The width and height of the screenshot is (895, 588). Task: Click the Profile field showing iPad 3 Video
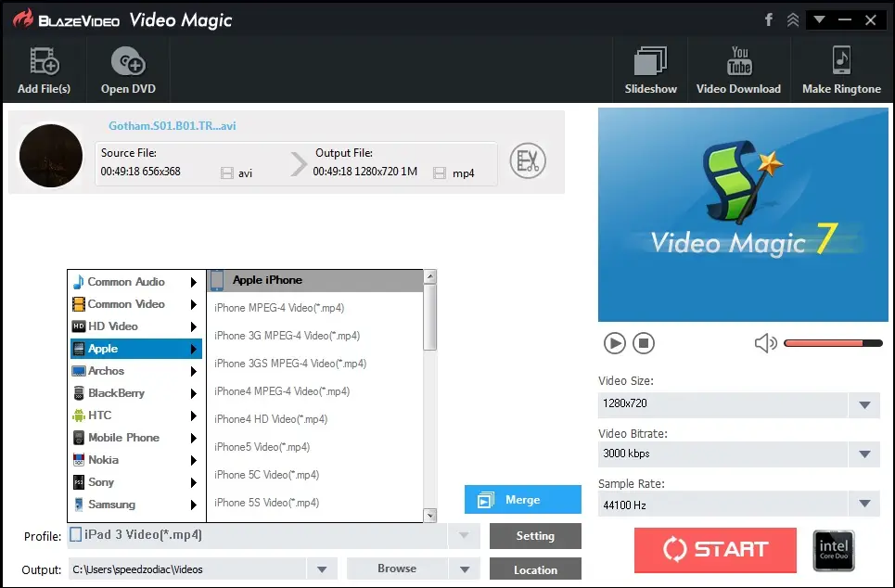pyautogui.click(x=258, y=535)
